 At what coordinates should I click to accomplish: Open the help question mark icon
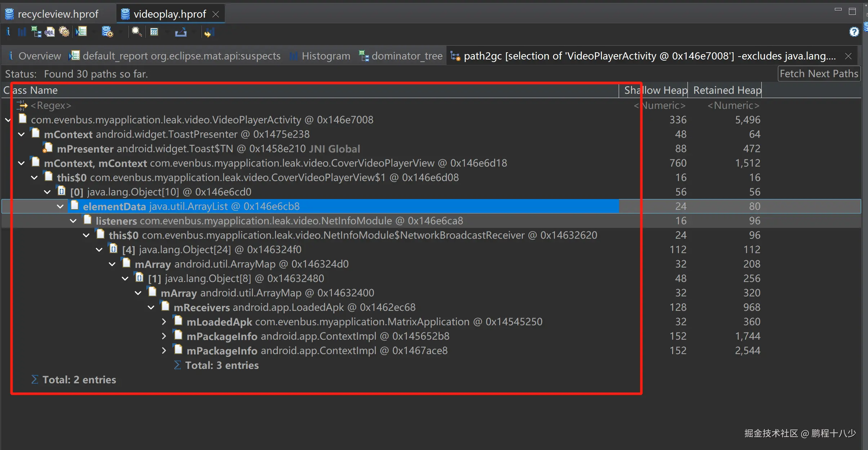click(x=854, y=32)
